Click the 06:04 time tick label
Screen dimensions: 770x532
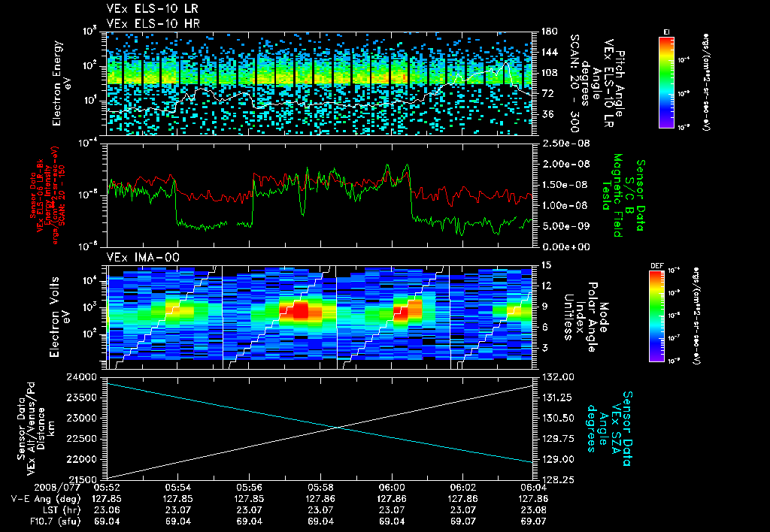tap(534, 488)
